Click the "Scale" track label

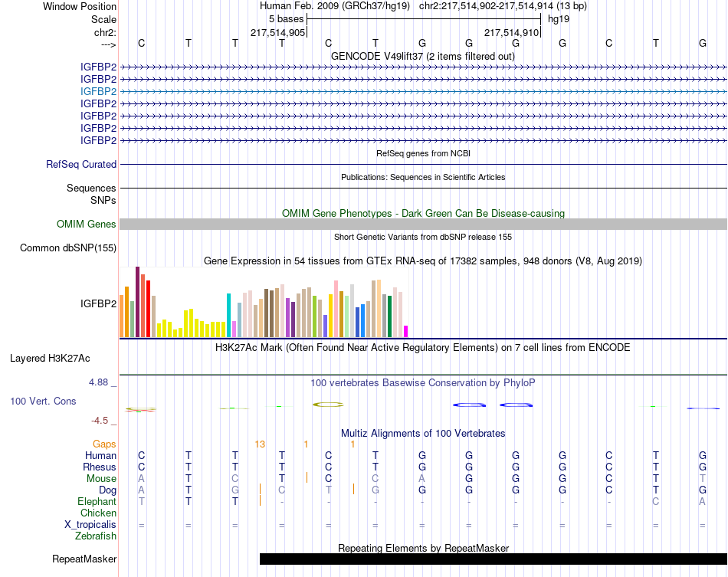[x=103, y=19]
